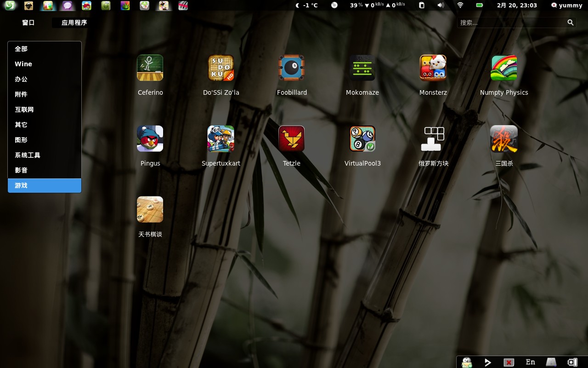The width and height of the screenshot is (588, 368).
Task: Open the 系统工具 system tools category
Action: (45, 155)
